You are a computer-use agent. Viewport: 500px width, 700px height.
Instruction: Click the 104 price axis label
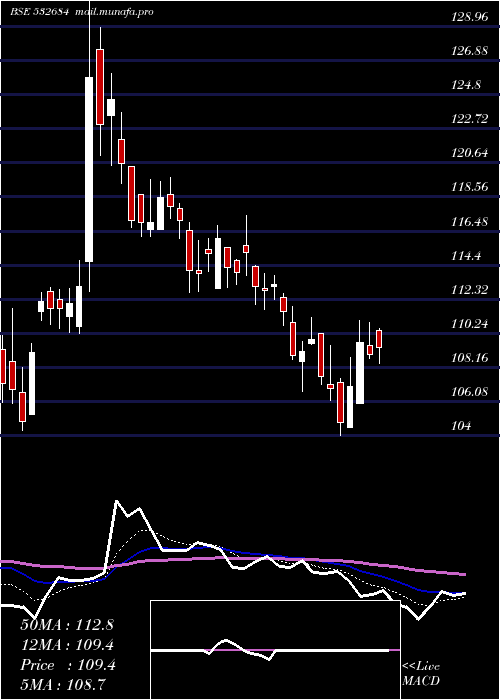tap(461, 426)
